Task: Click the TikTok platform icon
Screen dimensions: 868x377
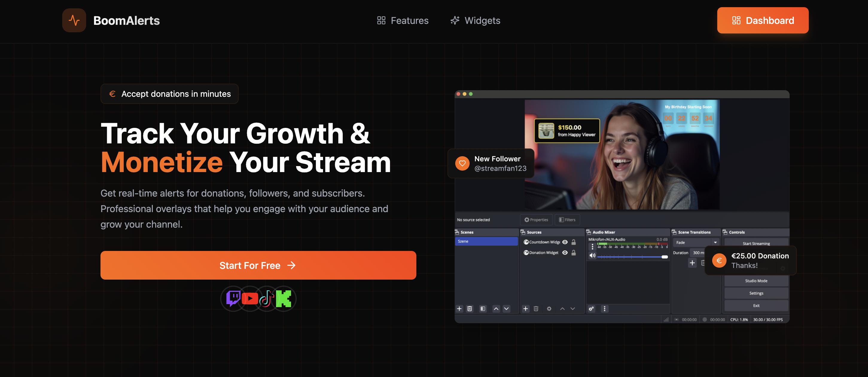Action: click(267, 298)
